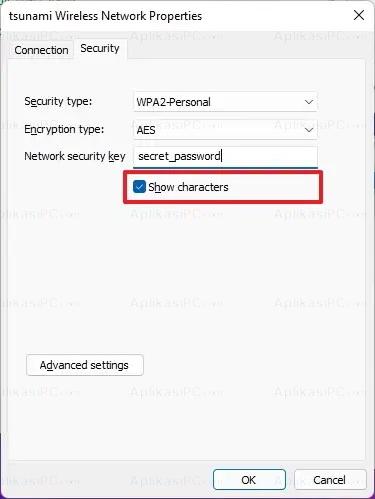
Task: Place cursor inside the secret_password text
Action: [x=179, y=156]
